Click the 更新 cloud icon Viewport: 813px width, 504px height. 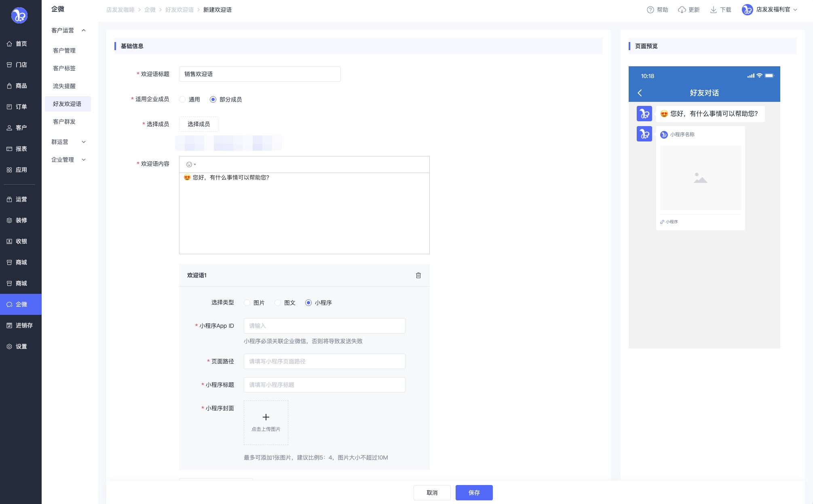(x=682, y=10)
